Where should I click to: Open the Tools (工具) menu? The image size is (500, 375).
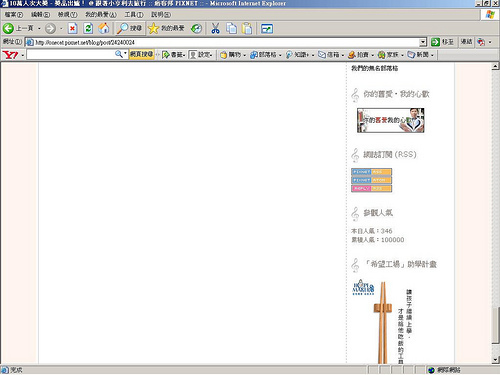[134, 15]
